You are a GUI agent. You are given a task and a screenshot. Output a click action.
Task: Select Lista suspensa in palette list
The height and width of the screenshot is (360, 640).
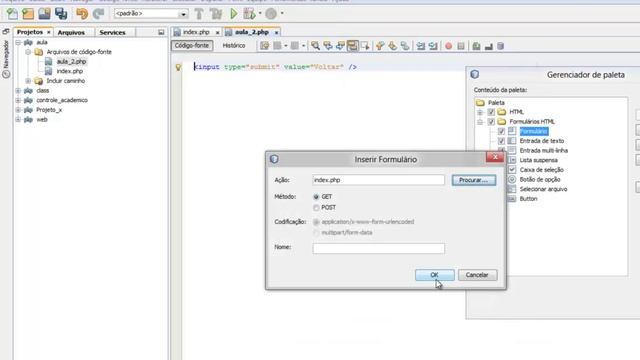pos(538,160)
